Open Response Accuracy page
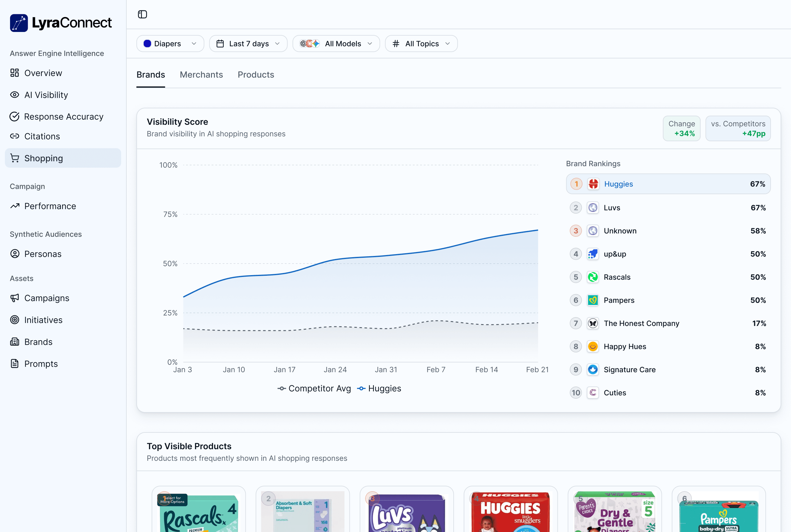791x532 pixels. tap(64, 116)
